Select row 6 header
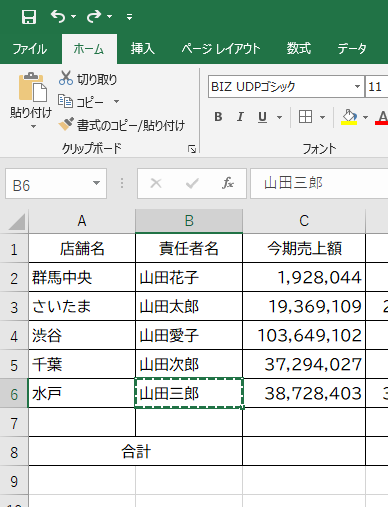The width and height of the screenshot is (388, 507). 14,394
